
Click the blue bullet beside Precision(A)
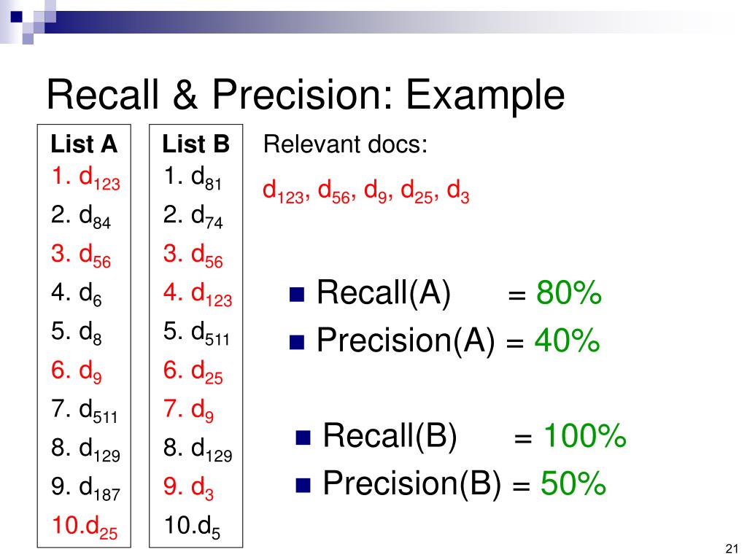coord(297,343)
